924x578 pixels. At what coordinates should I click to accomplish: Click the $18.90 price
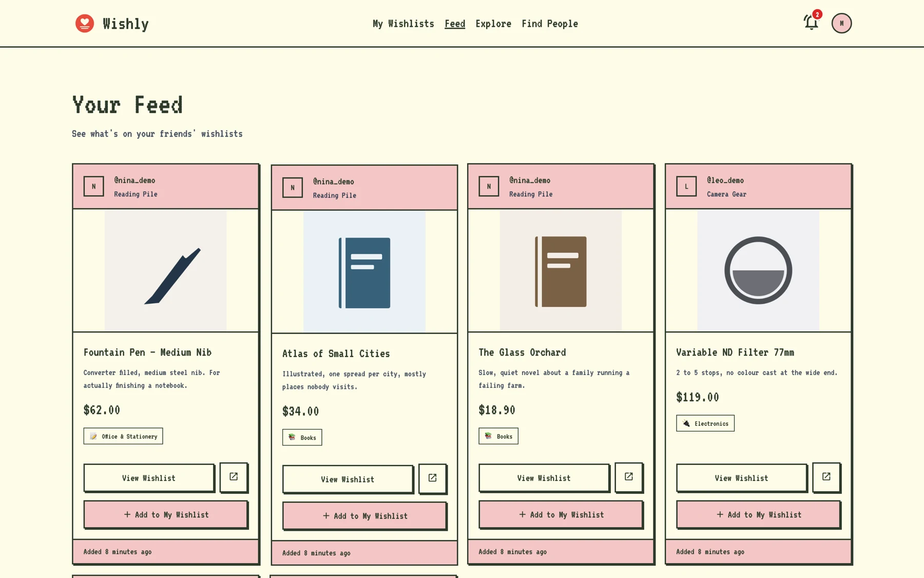coord(497,410)
